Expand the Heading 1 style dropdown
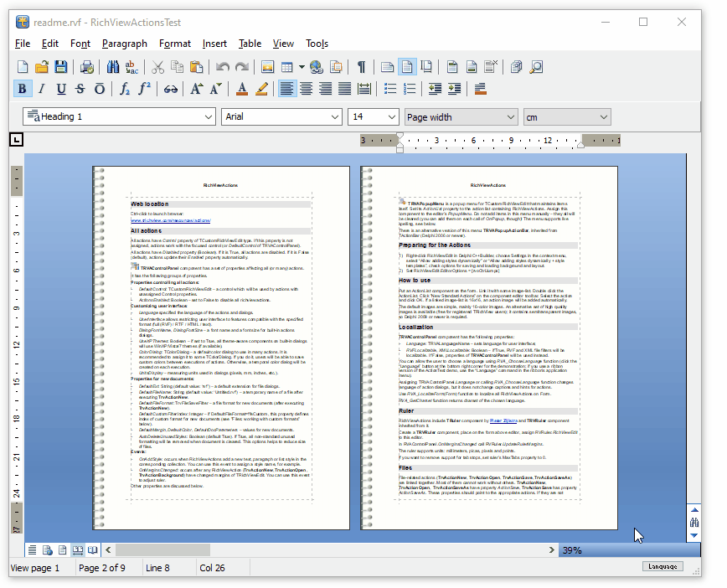 coord(208,117)
